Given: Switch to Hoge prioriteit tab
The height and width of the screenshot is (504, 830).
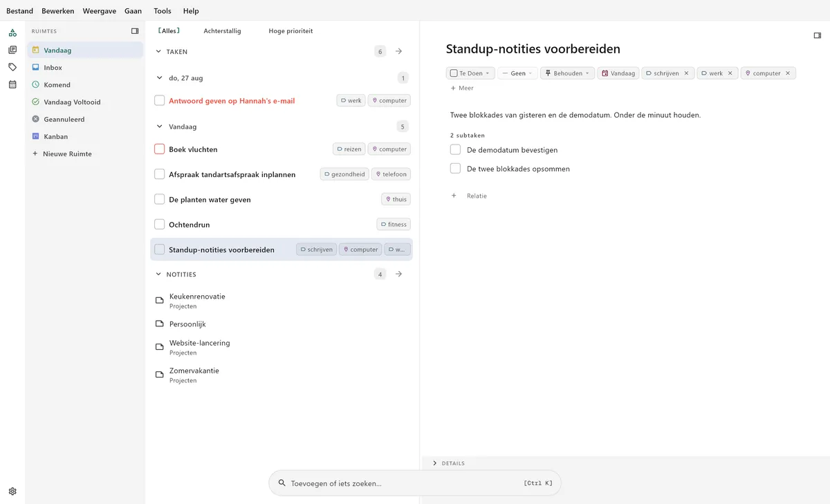Looking at the screenshot, I should [x=290, y=31].
